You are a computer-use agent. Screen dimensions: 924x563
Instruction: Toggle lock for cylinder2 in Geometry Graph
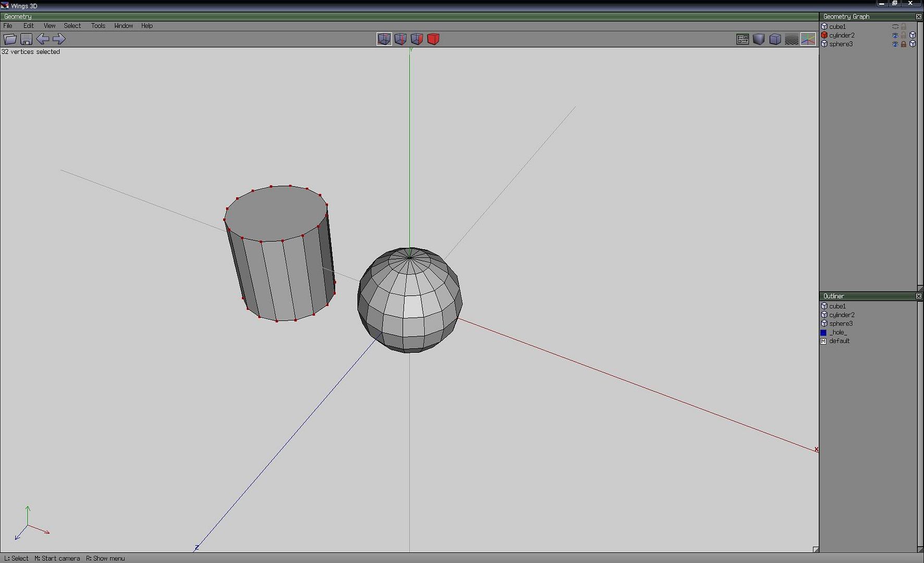click(904, 35)
